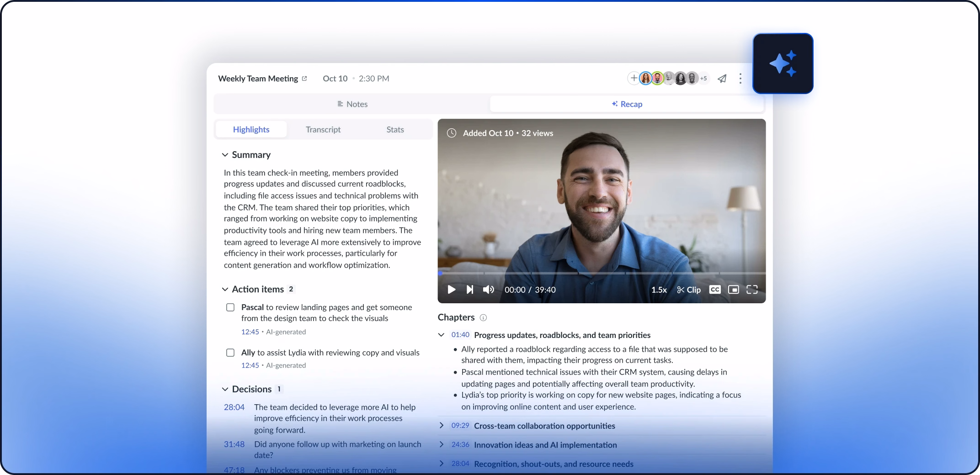Screen dimensions: 980x475
Task: Open the three-dot more options menu
Action: click(x=740, y=79)
